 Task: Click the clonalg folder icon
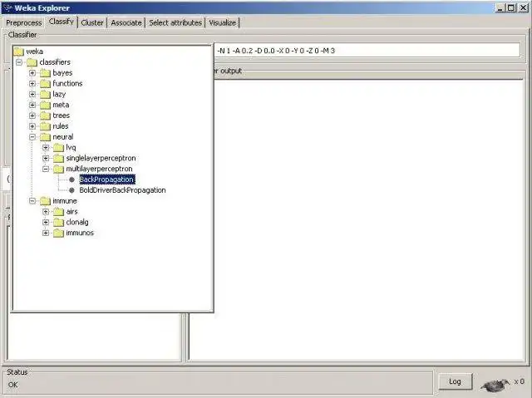[x=58, y=223]
